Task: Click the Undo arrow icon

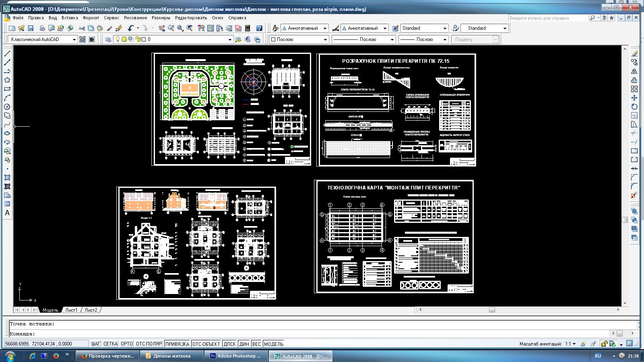Action: (131, 28)
